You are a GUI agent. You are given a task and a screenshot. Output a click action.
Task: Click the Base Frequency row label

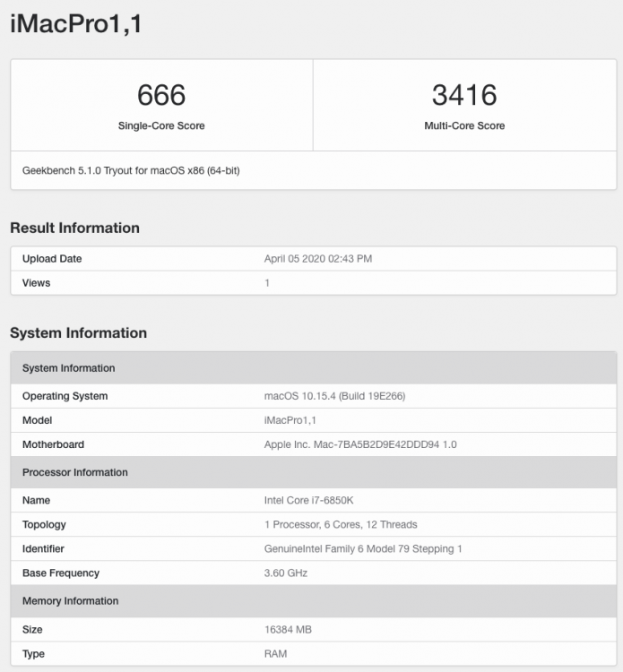click(x=60, y=573)
